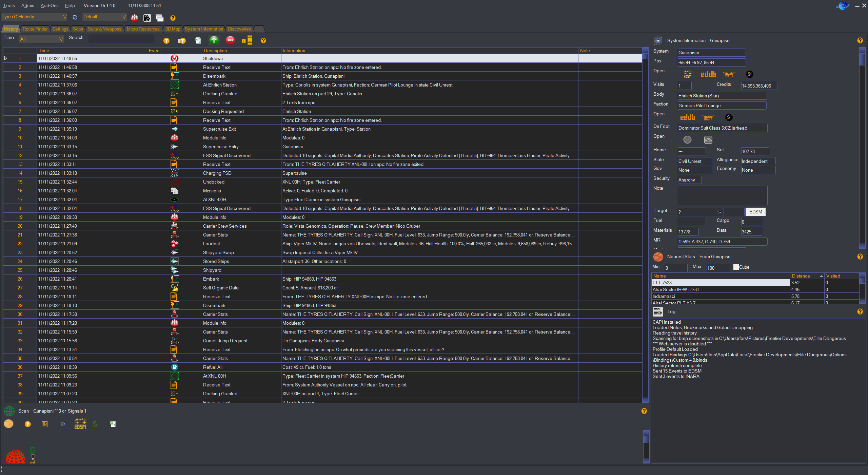Click the EDSM icon in Scan panel
Image resolution: width=868 pixels, height=475 pixels.
click(80, 424)
